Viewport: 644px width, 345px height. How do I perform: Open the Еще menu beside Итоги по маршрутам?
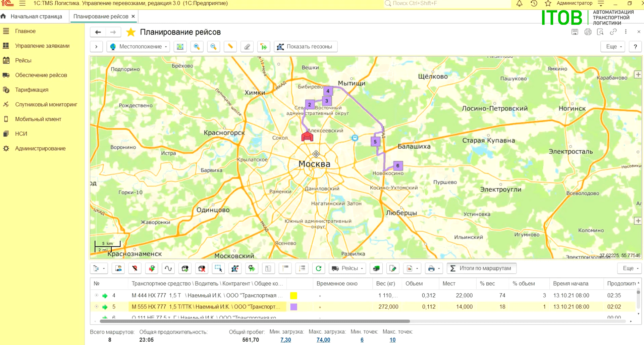pyautogui.click(x=630, y=268)
